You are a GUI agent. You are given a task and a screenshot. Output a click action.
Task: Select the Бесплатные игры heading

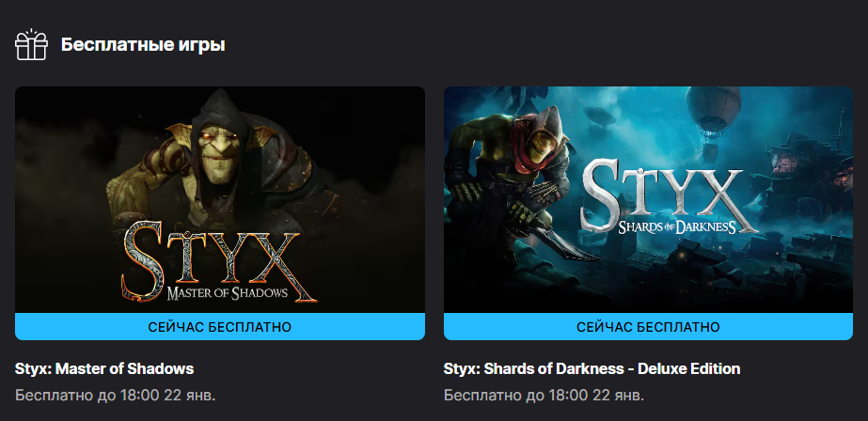(143, 45)
